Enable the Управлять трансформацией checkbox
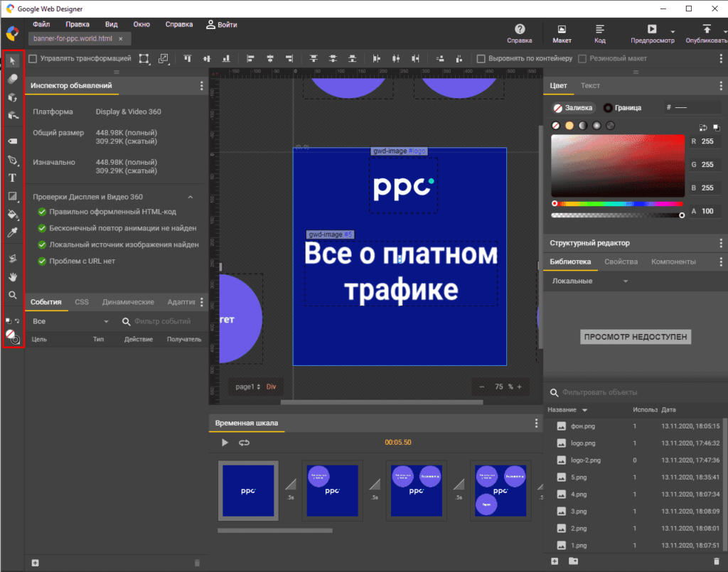This screenshot has width=728, height=572. point(33,58)
